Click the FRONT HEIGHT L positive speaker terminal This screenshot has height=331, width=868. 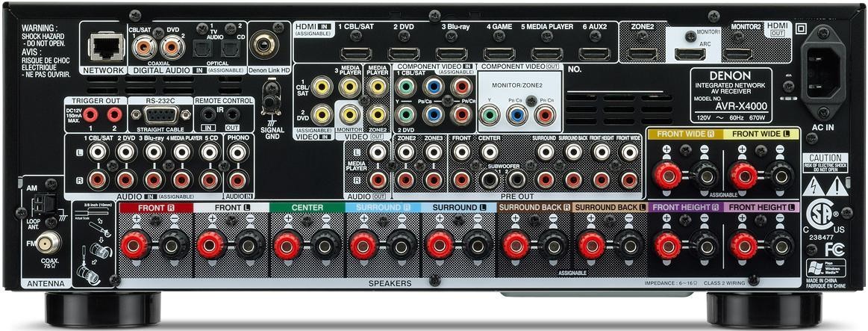click(x=743, y=244)
